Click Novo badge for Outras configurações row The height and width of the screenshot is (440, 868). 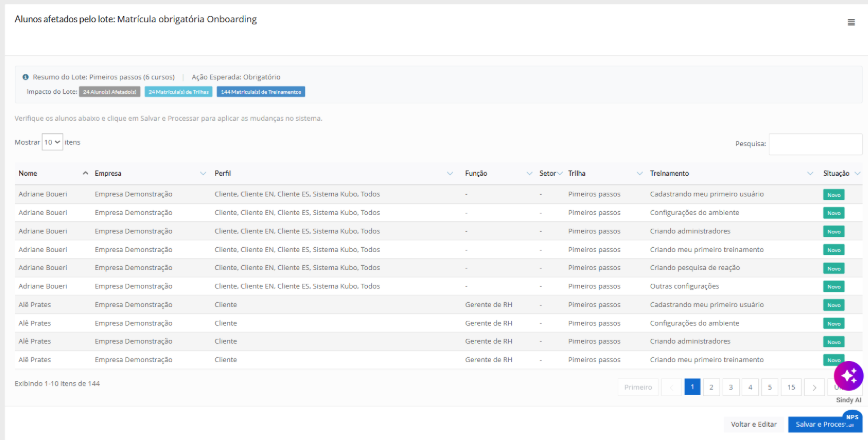click(x=834, y=287)
